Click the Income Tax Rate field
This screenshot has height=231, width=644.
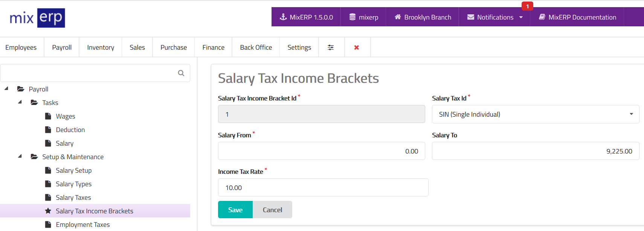pyautogui.click(x=323, y=188)
